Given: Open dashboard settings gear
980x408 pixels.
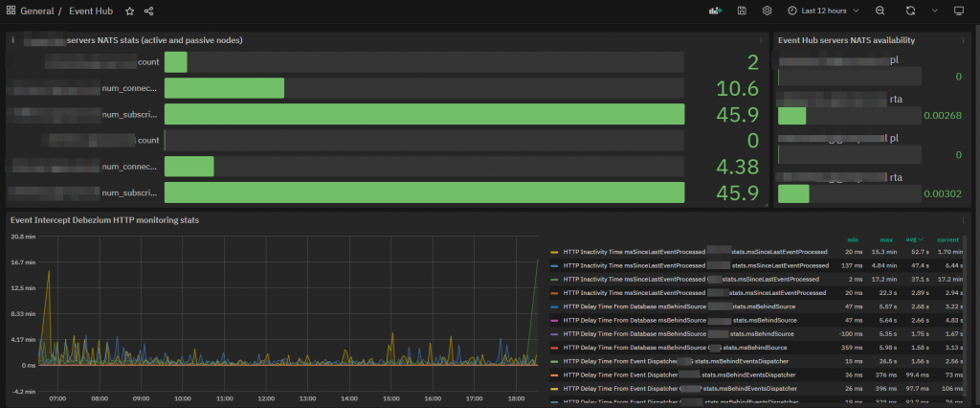Looking at the screenshot, I should click(x=767, y=11).
